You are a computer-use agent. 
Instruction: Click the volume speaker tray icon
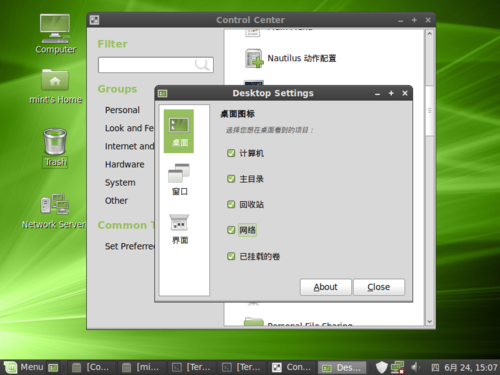(414, 367)
